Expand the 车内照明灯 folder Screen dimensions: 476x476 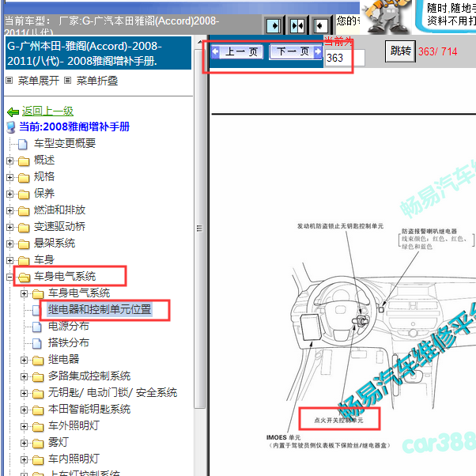point(24,459)
